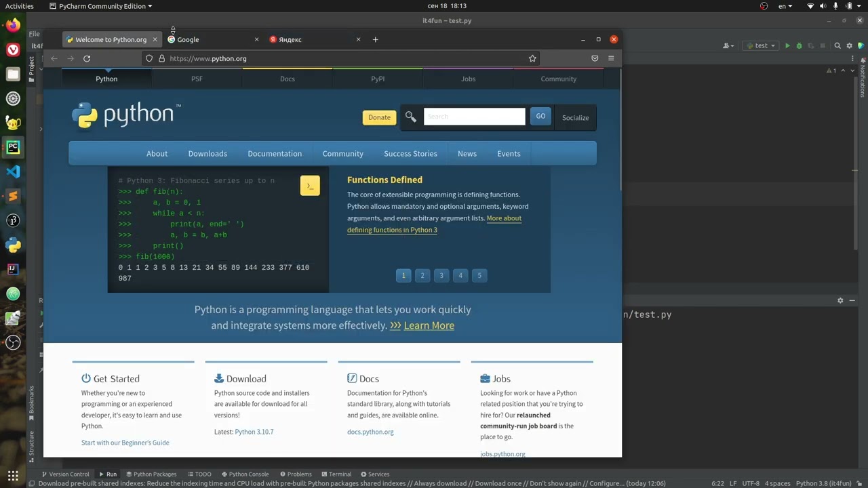Open Sublime Text from the dock
Viewport: 868px width, 488px height.
click(13, 196)
